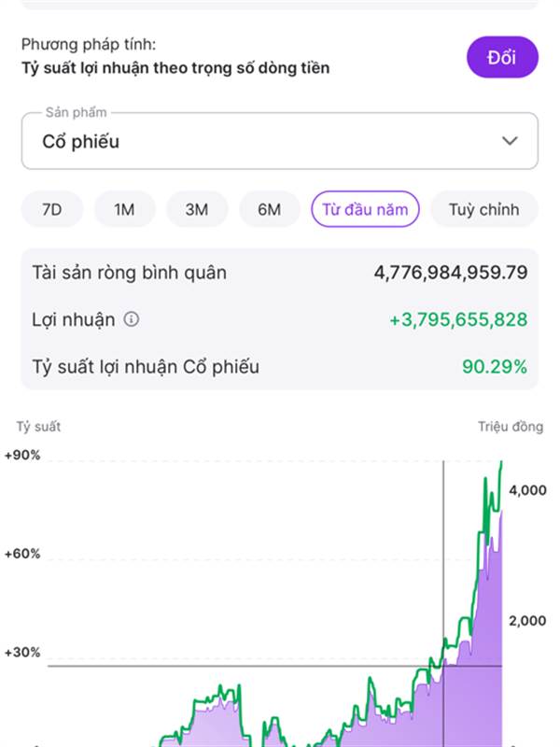
Task: Tap the Tài sản ròng bình quân value
Action: pyautogui.click(x=451, y=273)
